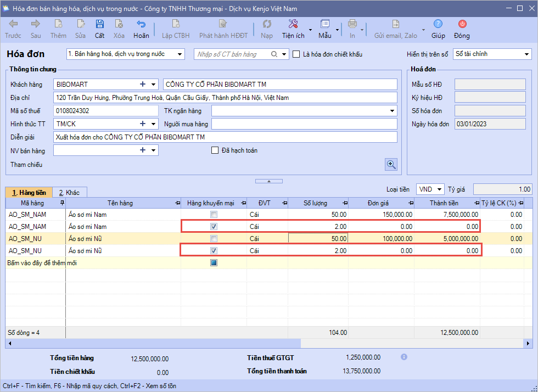The height and width of the screenshot is (392, 538).
Task: Select the Hàng tiền tab
Action: 29,193
